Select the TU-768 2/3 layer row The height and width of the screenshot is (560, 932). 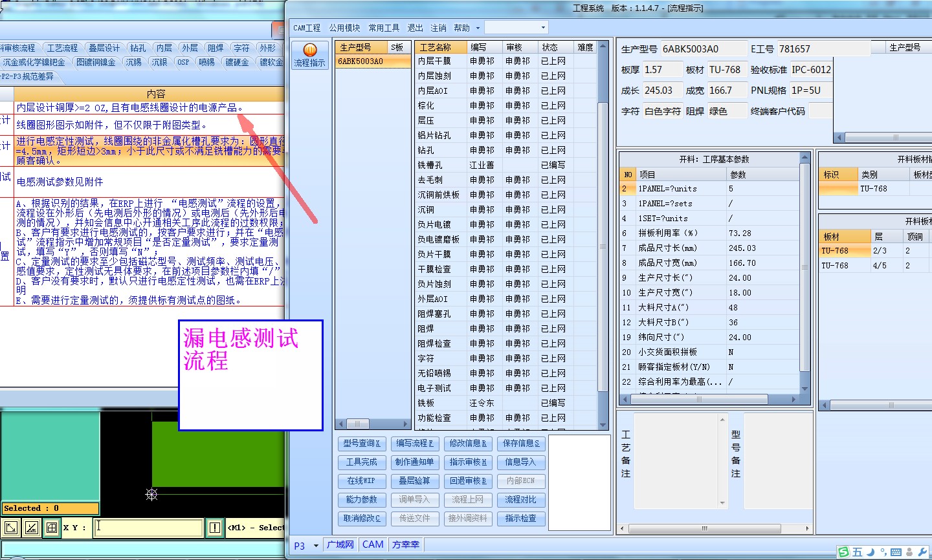point(875,250)
